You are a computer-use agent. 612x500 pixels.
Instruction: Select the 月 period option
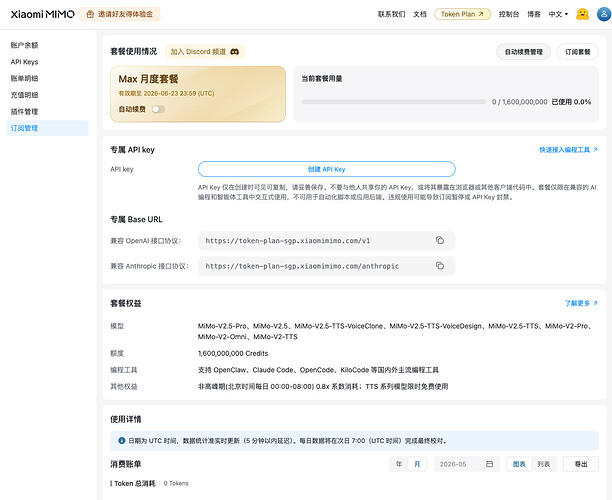(417, 464)
